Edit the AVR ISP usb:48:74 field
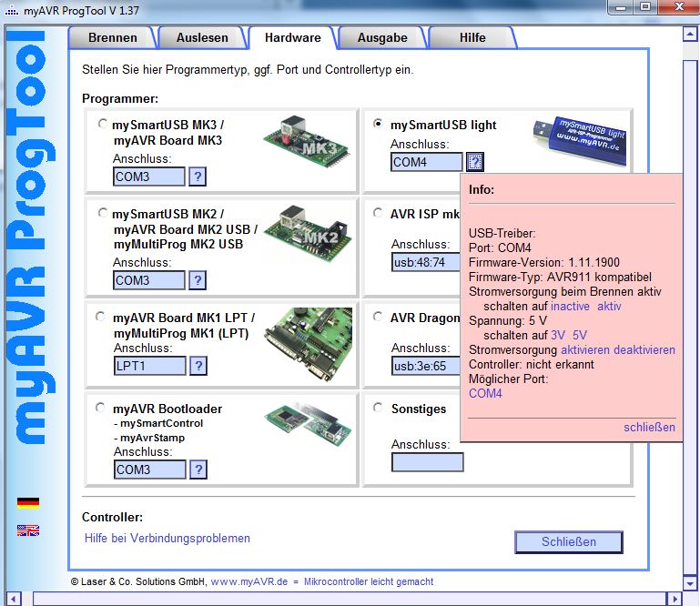 pyautogui.click(x=426, y=262)
